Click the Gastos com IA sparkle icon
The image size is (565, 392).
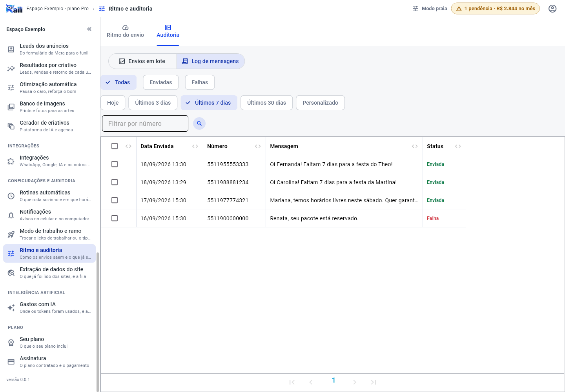[x=11, y=308]
